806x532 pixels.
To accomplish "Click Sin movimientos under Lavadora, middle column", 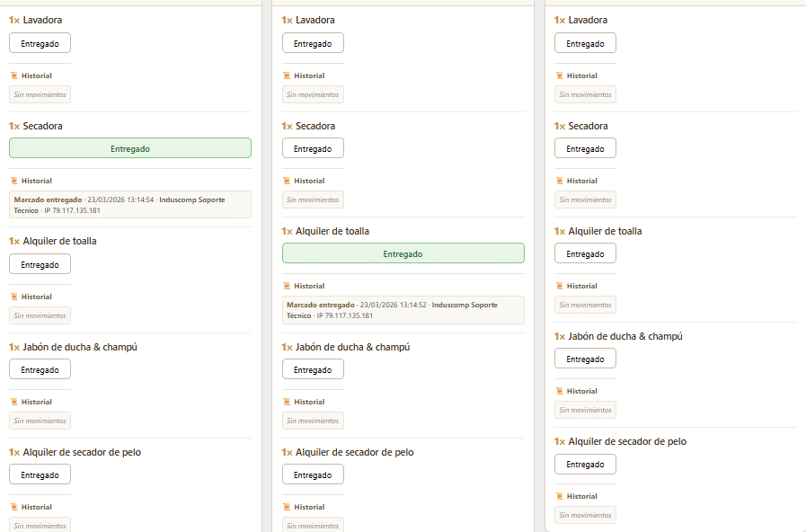I will coord(313,94).
